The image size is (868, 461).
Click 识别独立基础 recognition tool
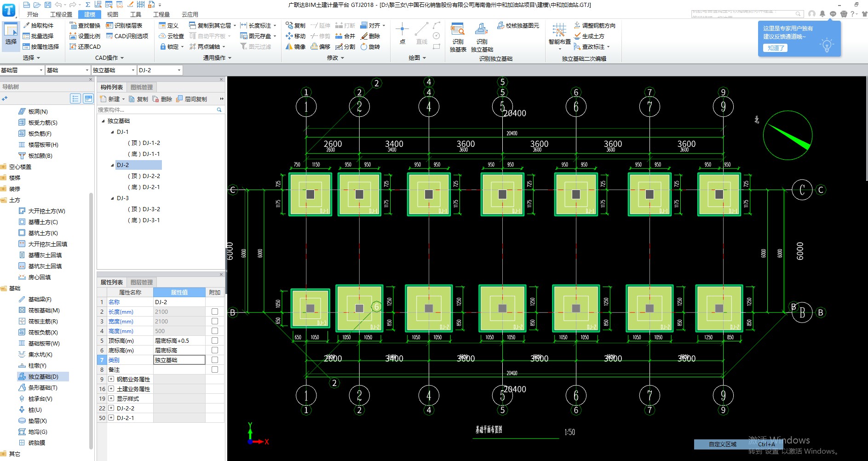click(x=482, y=37)
